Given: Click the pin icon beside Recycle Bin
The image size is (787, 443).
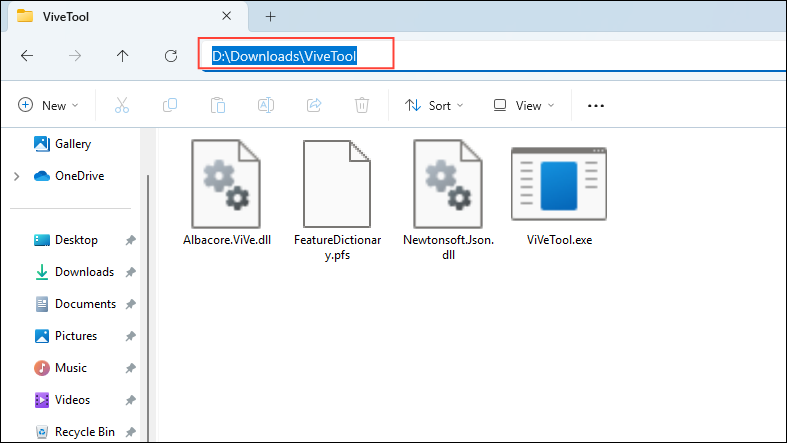Looking at the screenshot, I should [130, 432].
